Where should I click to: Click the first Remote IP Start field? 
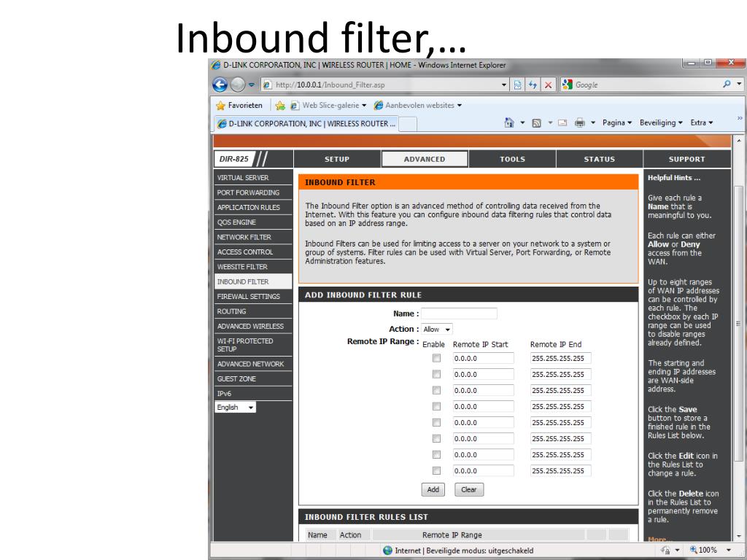tap(484, 358)
